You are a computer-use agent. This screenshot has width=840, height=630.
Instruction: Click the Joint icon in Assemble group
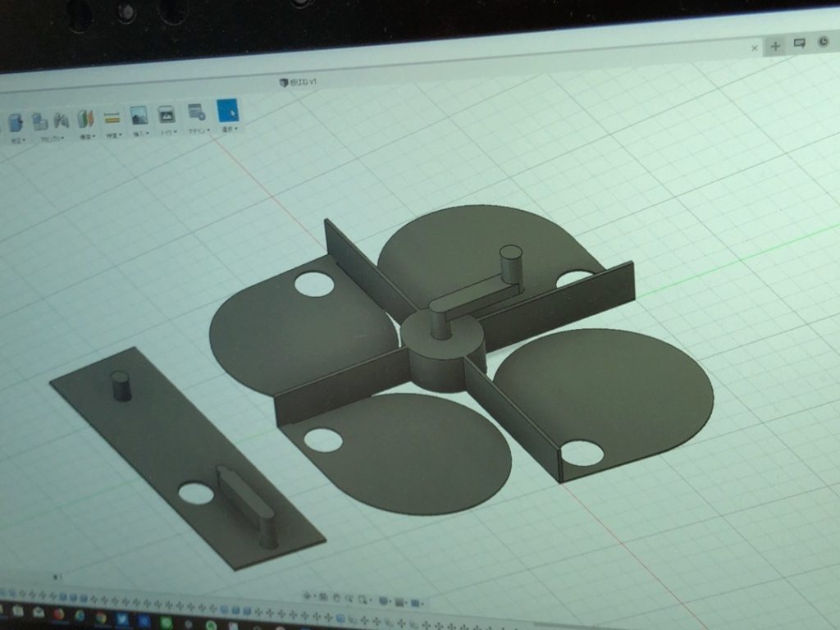click(62, 121)
